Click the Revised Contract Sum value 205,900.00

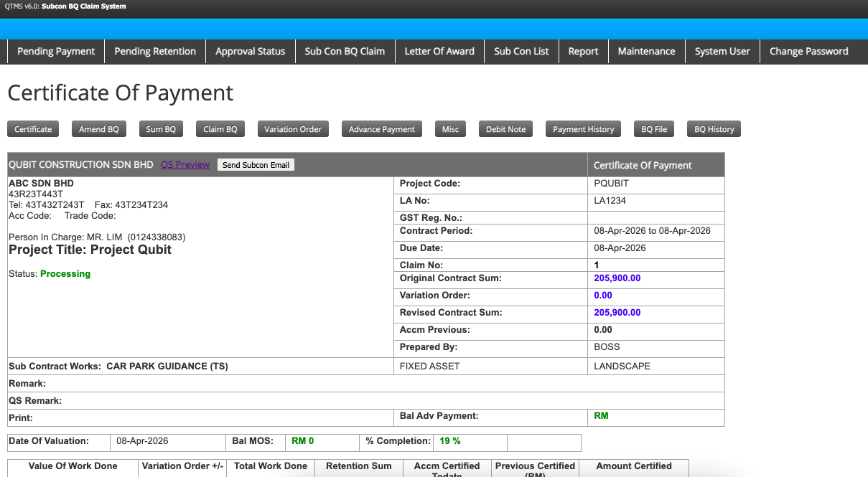pyautogui.click(x=617, y=313)
